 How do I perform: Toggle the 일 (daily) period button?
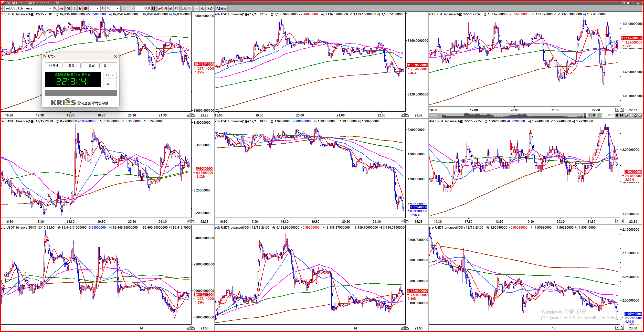point(68,8)
